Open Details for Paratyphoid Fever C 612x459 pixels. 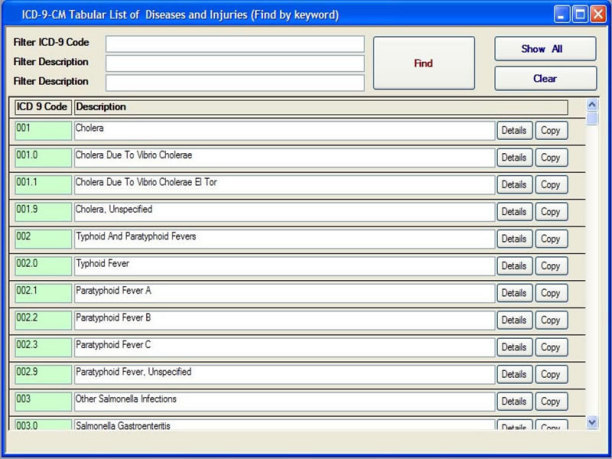[514, 347]
